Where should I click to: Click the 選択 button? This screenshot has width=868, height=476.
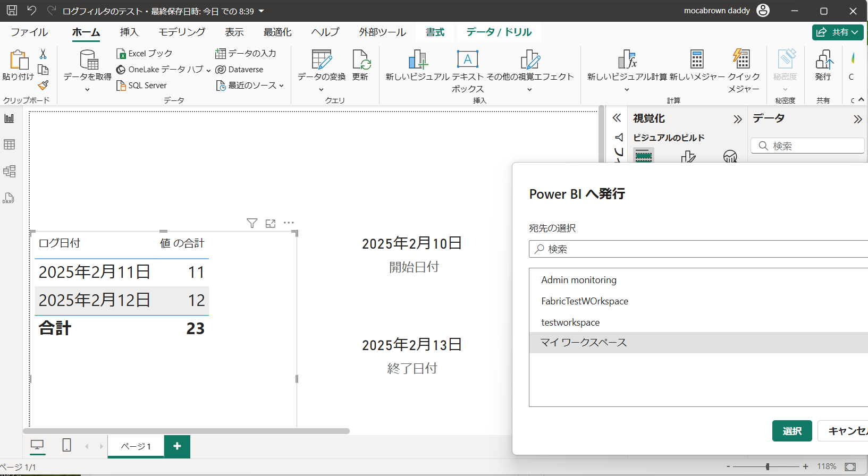792,431
